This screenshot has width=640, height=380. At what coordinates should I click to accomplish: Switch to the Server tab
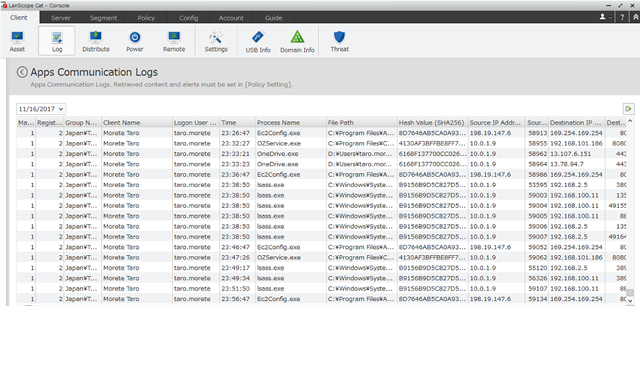pos(61,18)
